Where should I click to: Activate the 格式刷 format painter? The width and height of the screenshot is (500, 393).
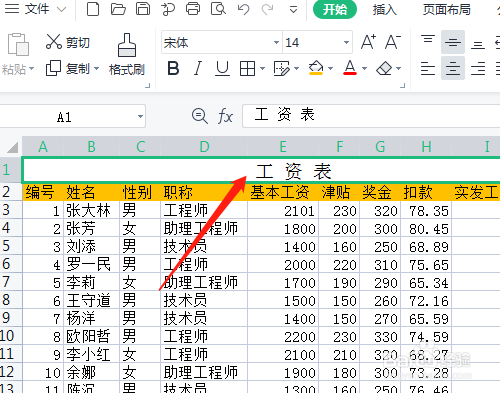click(127, 54)
